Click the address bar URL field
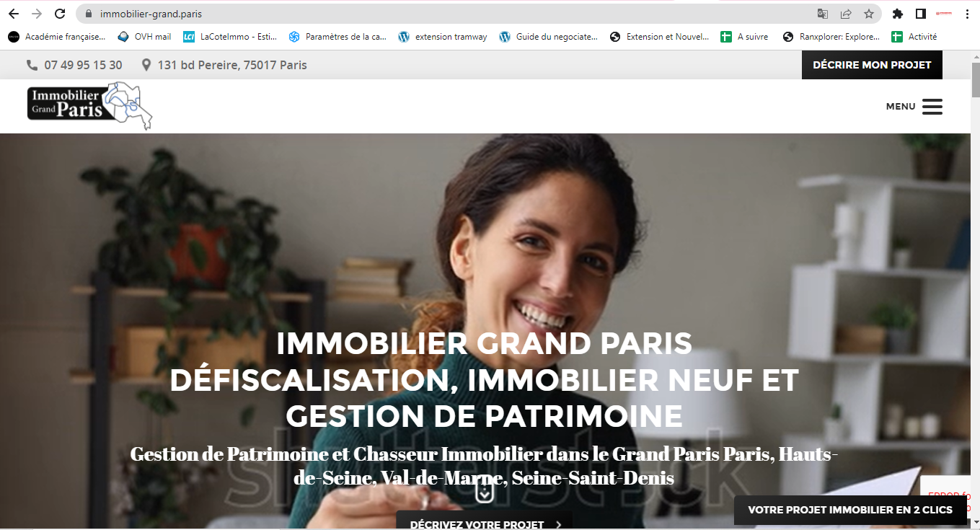The width and height of the screenshot is (980, 530). point(447,14)
